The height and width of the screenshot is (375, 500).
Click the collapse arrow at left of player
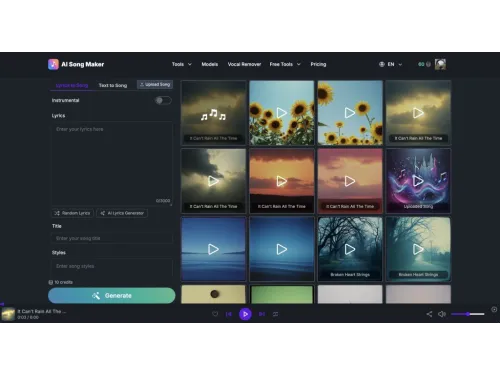2,304
